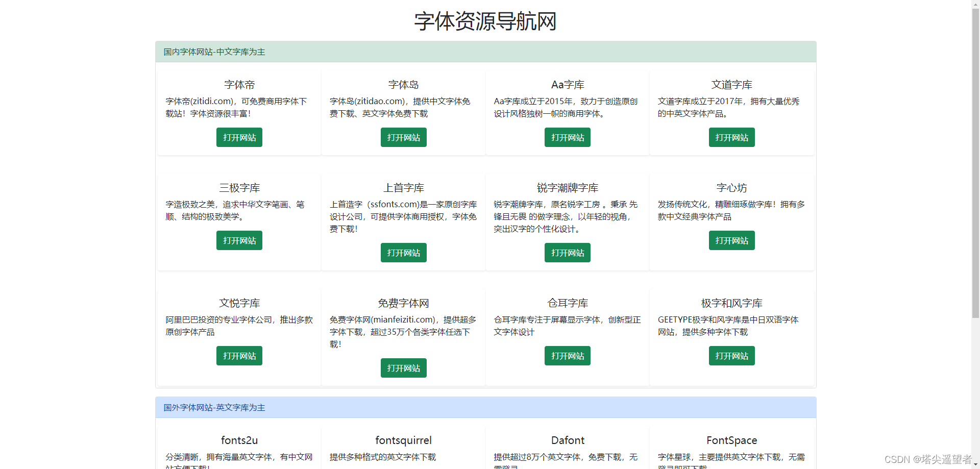Click the 字体岛(zitidao.com) description text
Image resolution: width=980 pixels, height=469 pixels.
tap(400, 107)
